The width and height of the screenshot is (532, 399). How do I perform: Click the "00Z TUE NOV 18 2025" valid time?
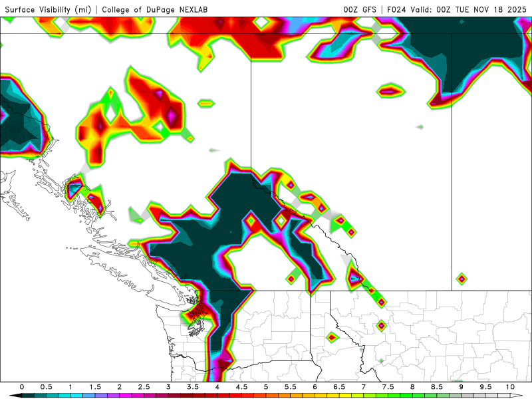pos(481,9)
